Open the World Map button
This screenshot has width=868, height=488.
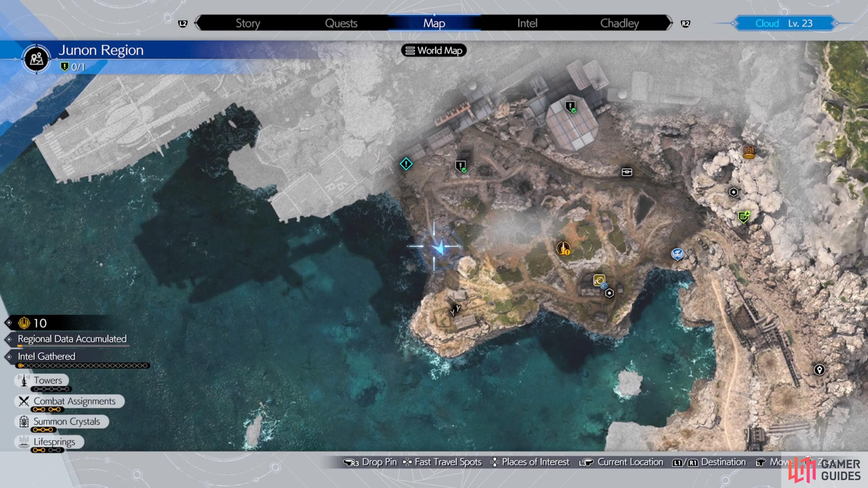pyautogui.click(x=434, y=51)
